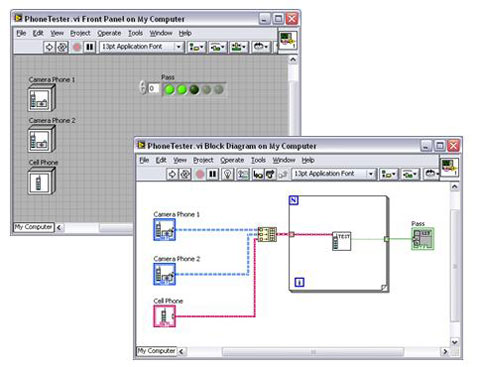Click the Pause button in the Block Diagram toolbar
480x367 pixels.
(212, 174)
